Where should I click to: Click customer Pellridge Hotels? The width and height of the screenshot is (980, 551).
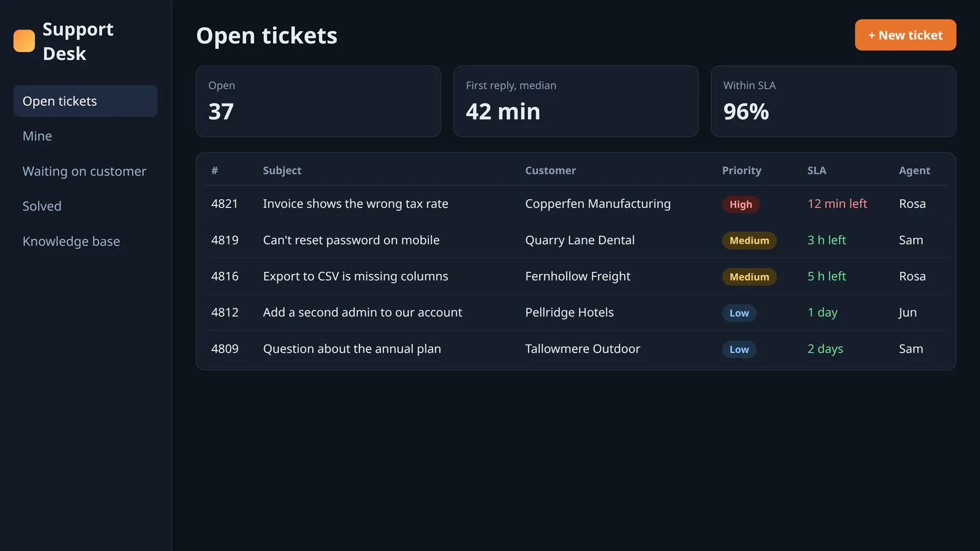point(569,312)
